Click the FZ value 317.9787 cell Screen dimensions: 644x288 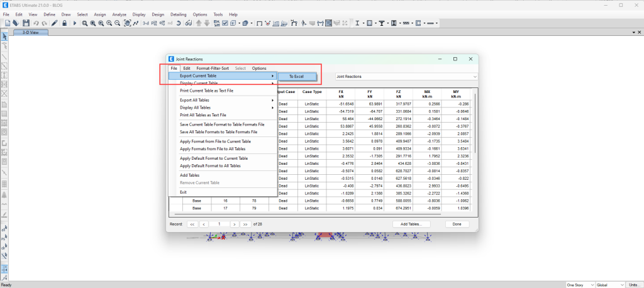point(398,104)
